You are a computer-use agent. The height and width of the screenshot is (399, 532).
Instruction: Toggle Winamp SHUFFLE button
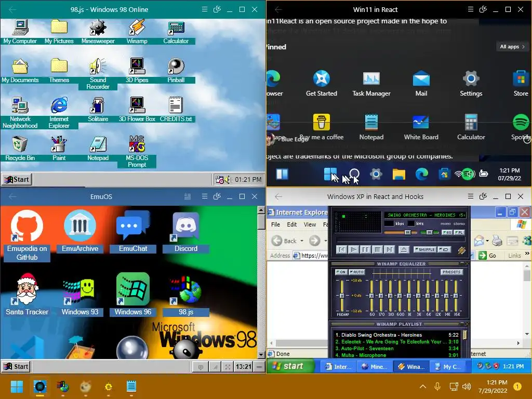[424, 250]
